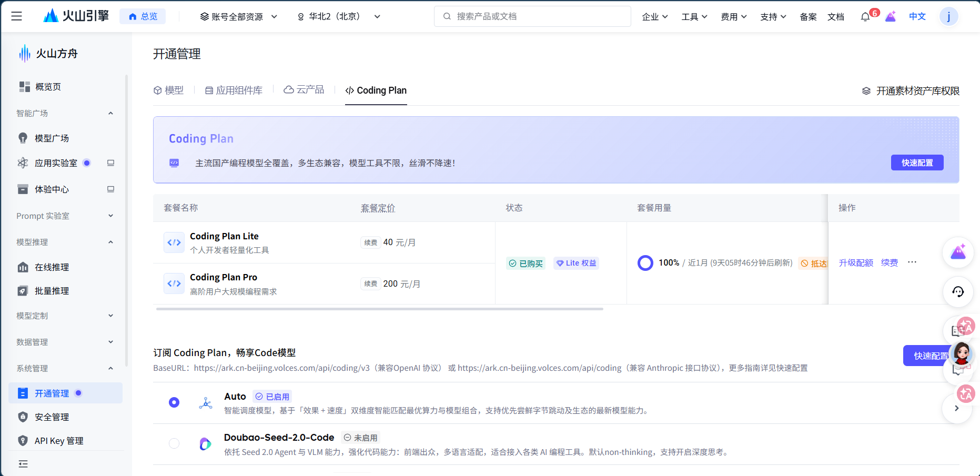Open the hamburger navigation menu

point(17,16)
